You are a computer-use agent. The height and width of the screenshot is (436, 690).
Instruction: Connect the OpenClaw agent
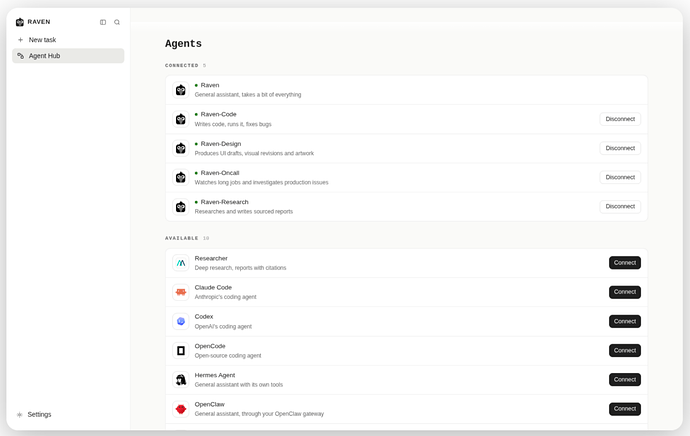[625, 409]
